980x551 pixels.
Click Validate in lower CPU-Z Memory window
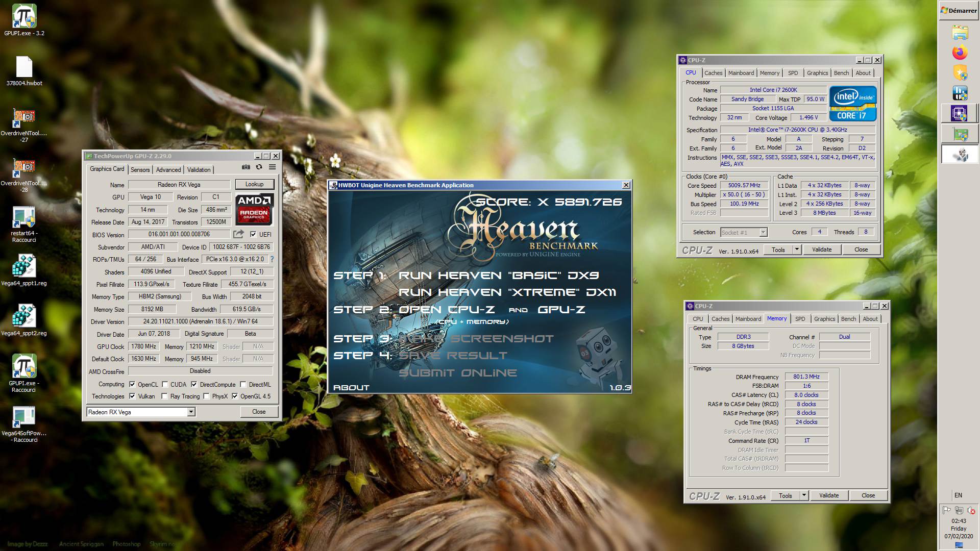tap(829, 495)
